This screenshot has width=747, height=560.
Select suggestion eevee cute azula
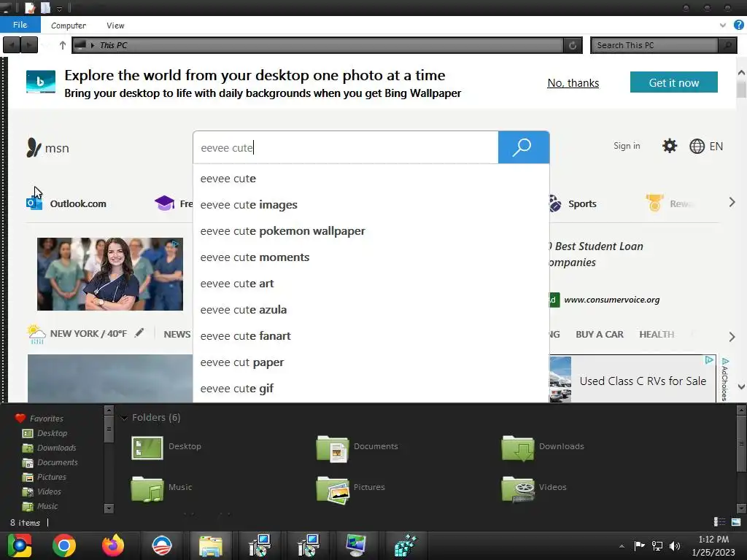coord(371,309)
